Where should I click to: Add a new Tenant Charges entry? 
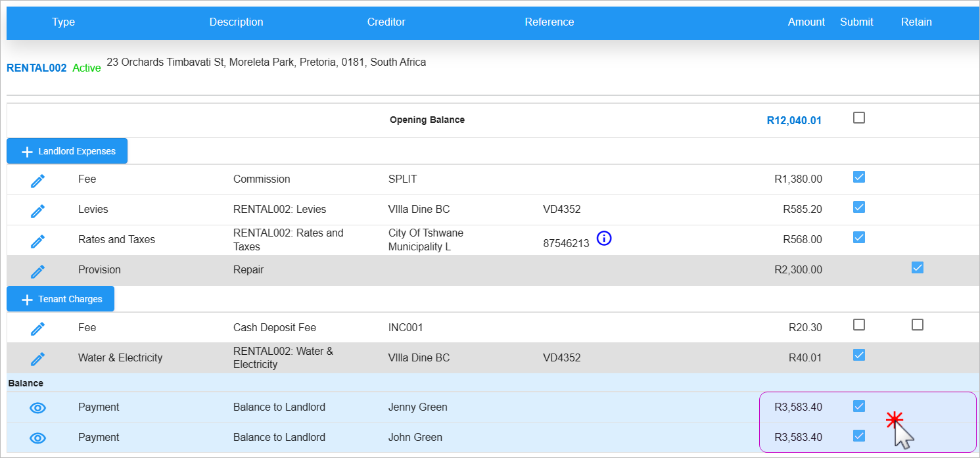[x=60, y=299]
